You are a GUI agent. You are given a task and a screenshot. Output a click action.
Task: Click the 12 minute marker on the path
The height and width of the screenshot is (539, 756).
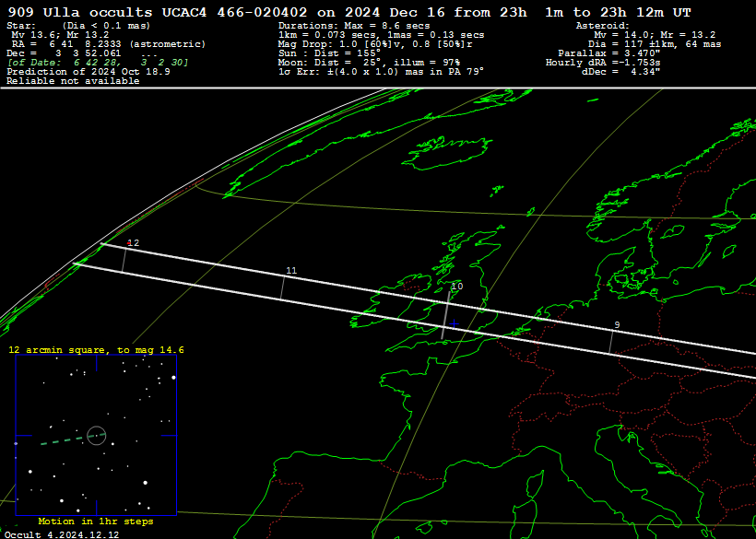(133, 243)
